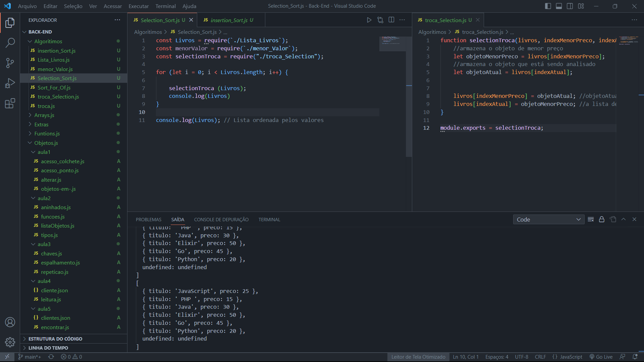This screenshot has width=644, height=362.
Task: Expand LINHA DO TEMPO section
Action: 73,348
